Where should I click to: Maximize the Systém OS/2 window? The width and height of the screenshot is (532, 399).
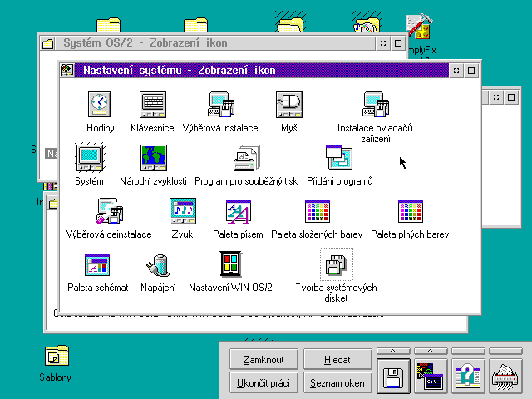click(x=398, y=43)
